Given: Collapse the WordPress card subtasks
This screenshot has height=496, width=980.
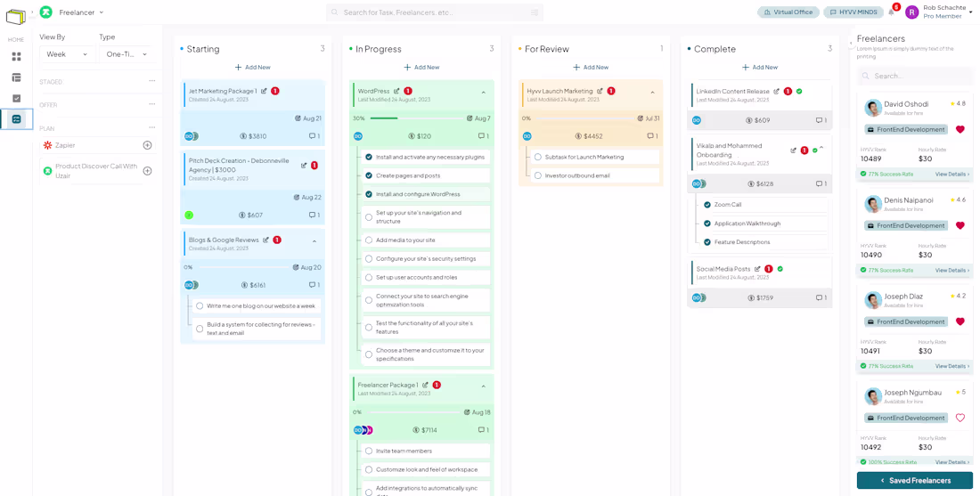Looking at the screenshot, I should click(483, 93).
